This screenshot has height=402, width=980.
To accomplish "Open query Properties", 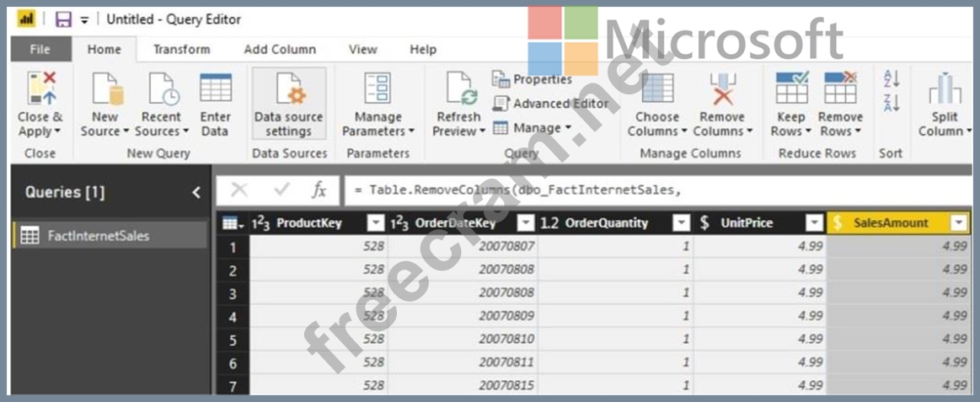I will point(532,79).
